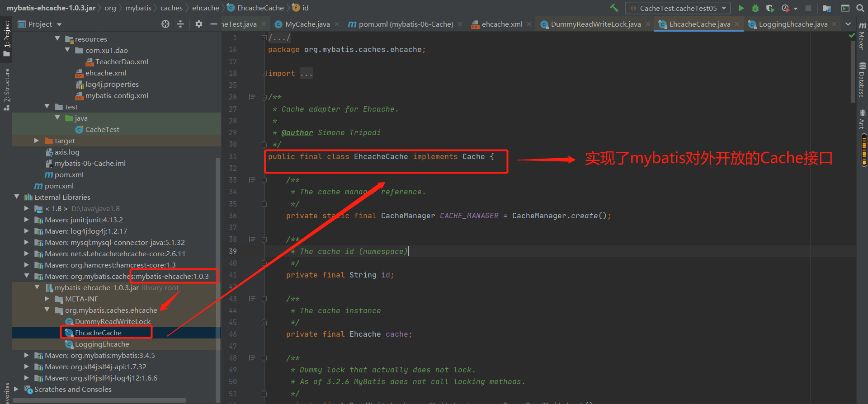
Task: Collapse the com.xu1.dao folder
Action: click(x=67, y=50)
